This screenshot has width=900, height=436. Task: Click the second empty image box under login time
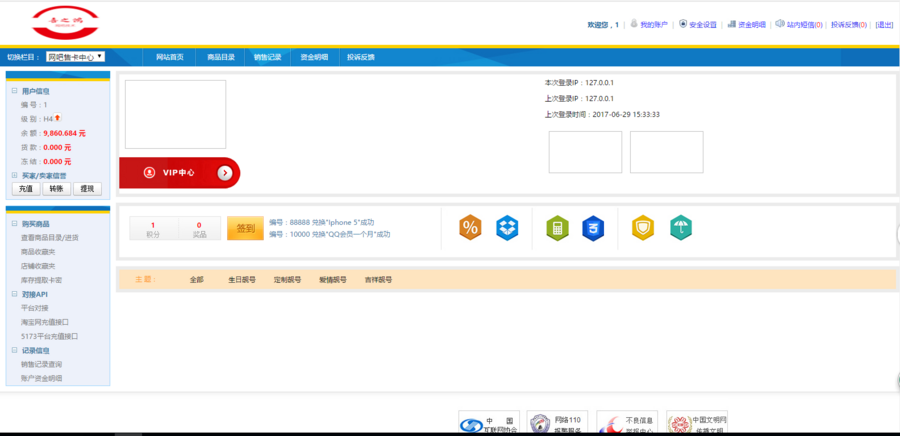pos(666,152)
